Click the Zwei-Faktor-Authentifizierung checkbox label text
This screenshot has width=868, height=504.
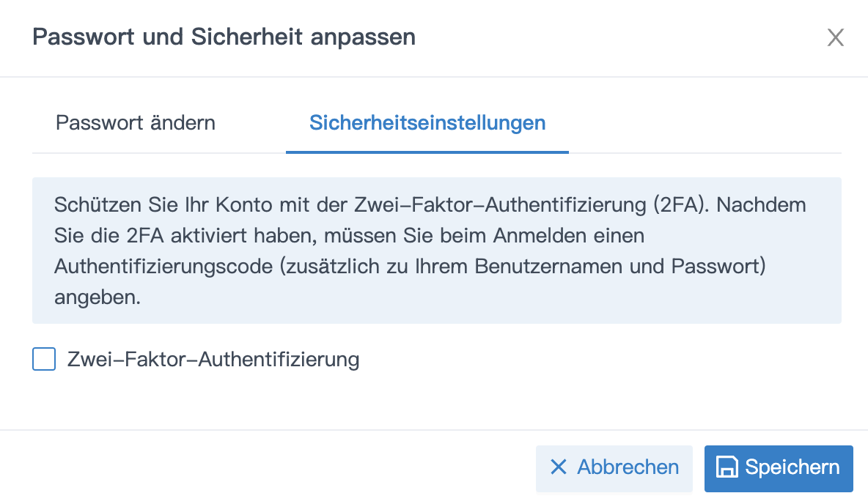click(213, 360)
